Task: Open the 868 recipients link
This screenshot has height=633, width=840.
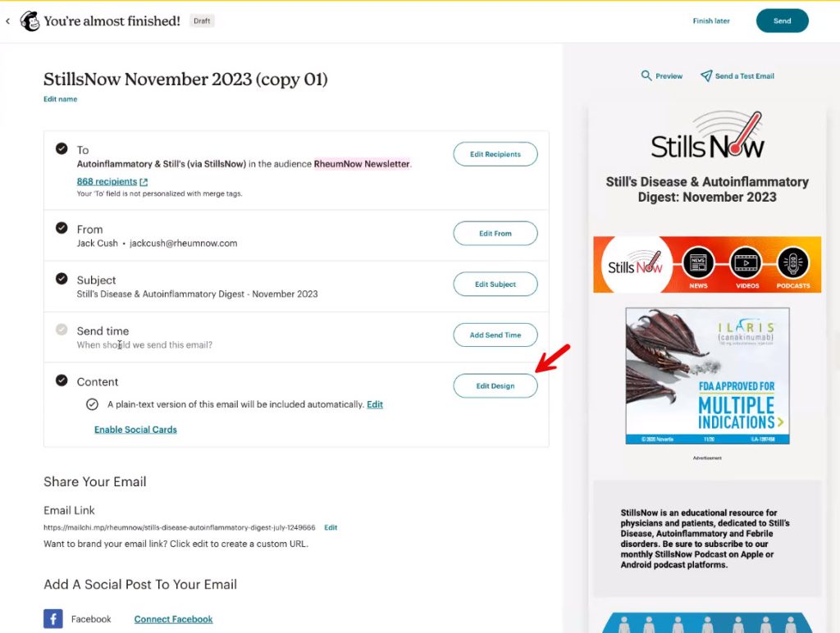Action: 107,182
